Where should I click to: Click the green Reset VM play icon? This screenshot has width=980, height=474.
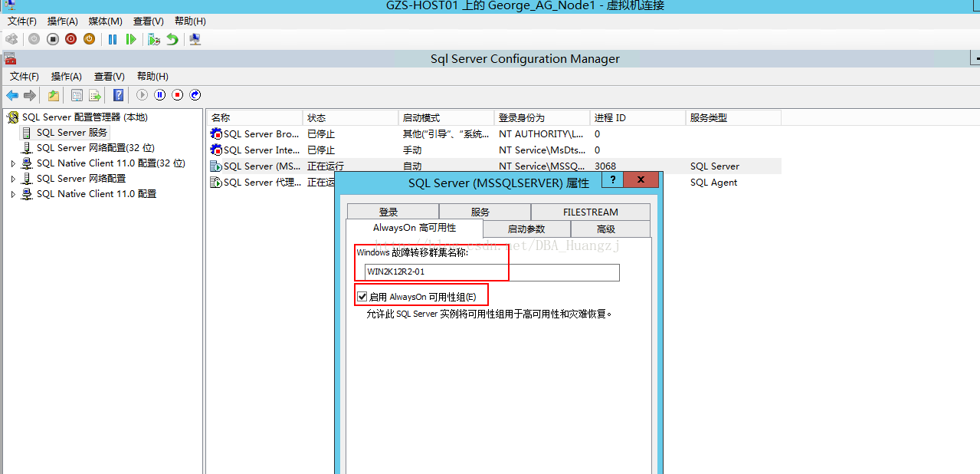pyautogui.click(x=131, y=39)
